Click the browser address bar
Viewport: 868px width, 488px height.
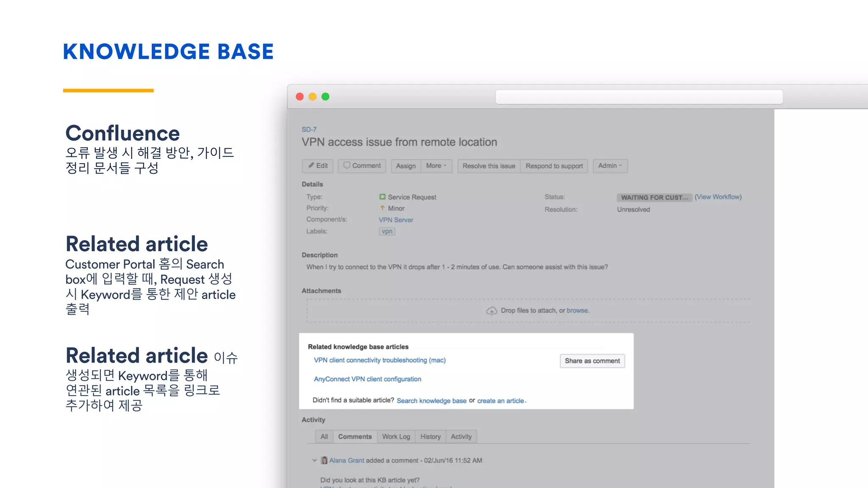click(x=639, y=97)
